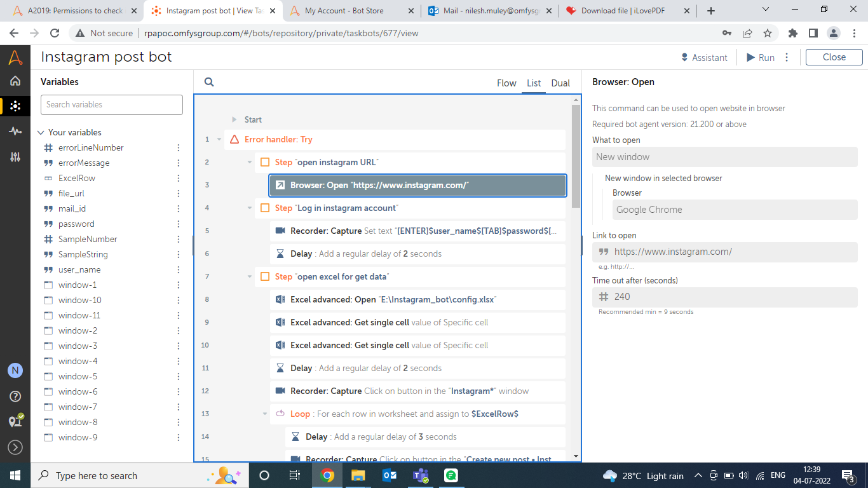Viewport: 868px width, 488px height.
Task: Open the three-dot menu next to Run
Action: (x=787, y=57)
